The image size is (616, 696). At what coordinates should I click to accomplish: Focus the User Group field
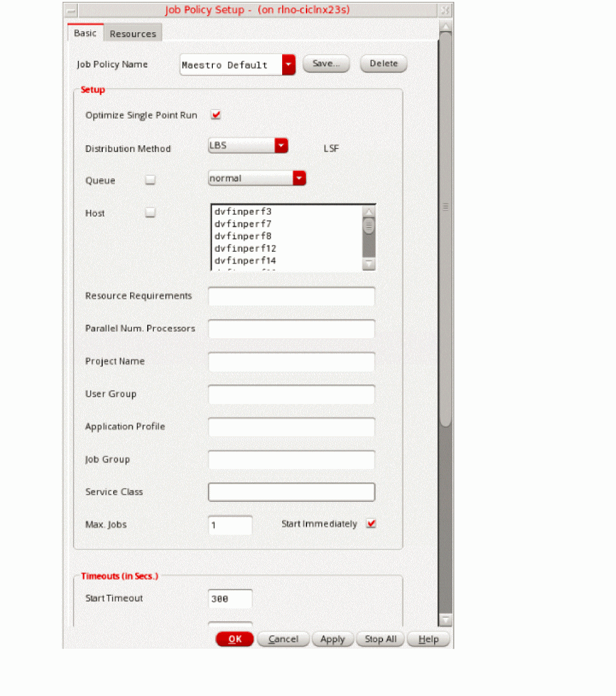[291, 394]
